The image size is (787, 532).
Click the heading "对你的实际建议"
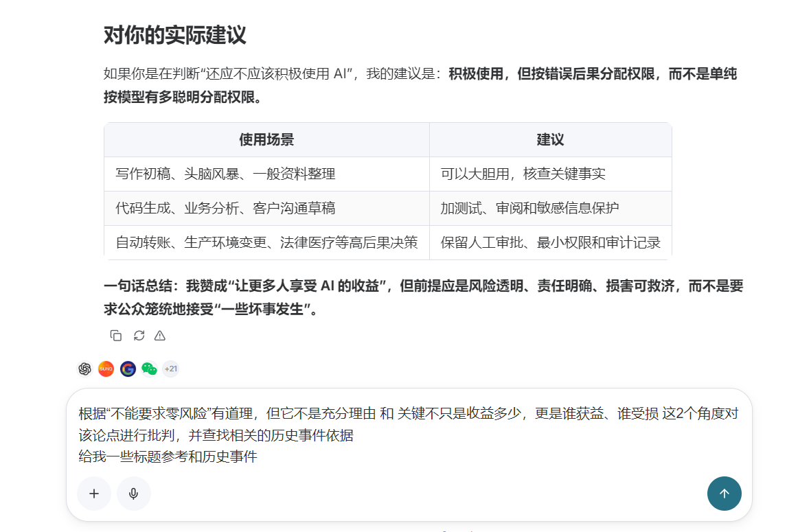click(174, 35)
